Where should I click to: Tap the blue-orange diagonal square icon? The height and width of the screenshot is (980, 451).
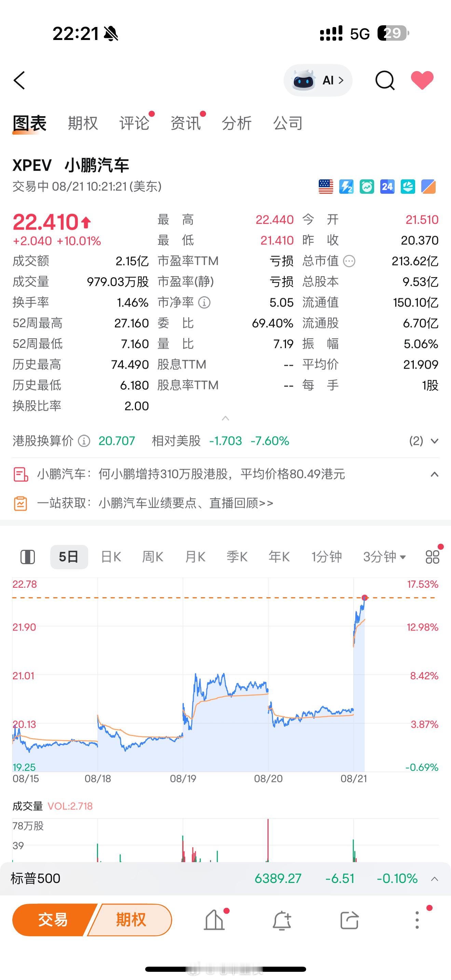[428, 187]
